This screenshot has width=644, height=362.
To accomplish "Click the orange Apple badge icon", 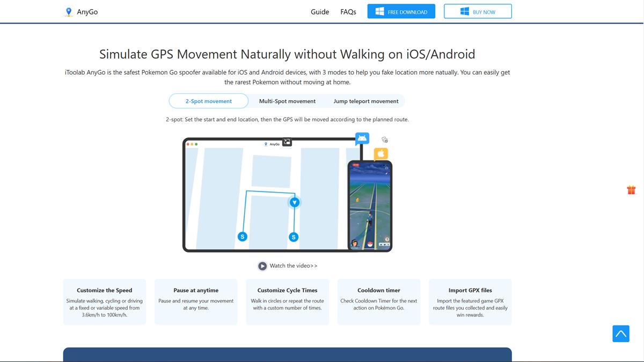I will click(x=381, y=154).
